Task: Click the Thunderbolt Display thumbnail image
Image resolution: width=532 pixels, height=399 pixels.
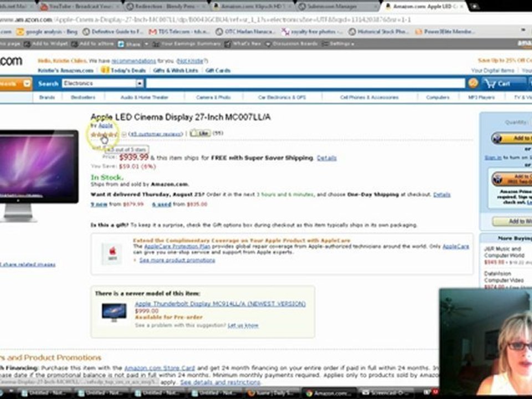Action: coord(114,312)
